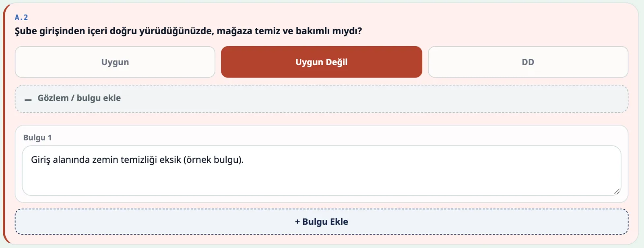Click the 'Değil' word on red button

pos(336,62)
